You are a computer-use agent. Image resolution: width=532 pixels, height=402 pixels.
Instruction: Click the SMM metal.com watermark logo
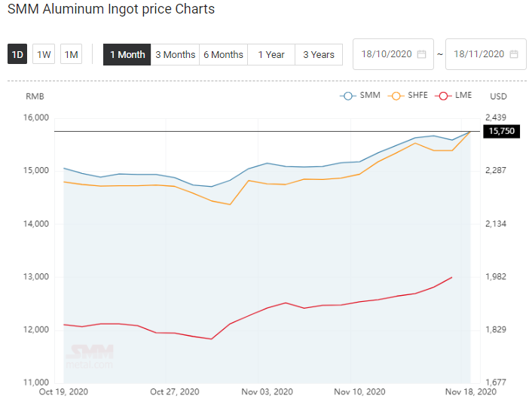coord(90,357)
